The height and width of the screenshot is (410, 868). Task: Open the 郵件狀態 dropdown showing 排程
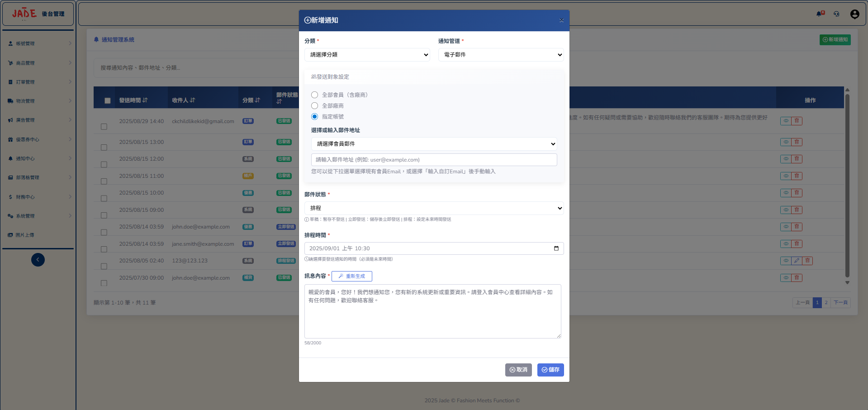click(434, 208)
